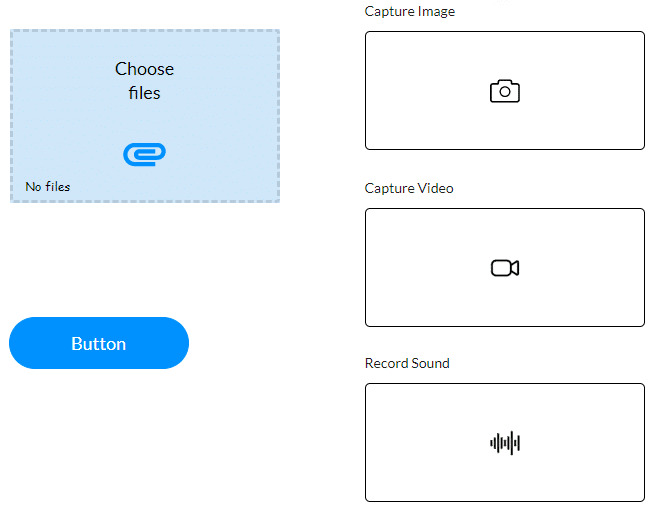Click the "Capture Image" label
This screenshot has width=661, height=514.
(410, 12)
